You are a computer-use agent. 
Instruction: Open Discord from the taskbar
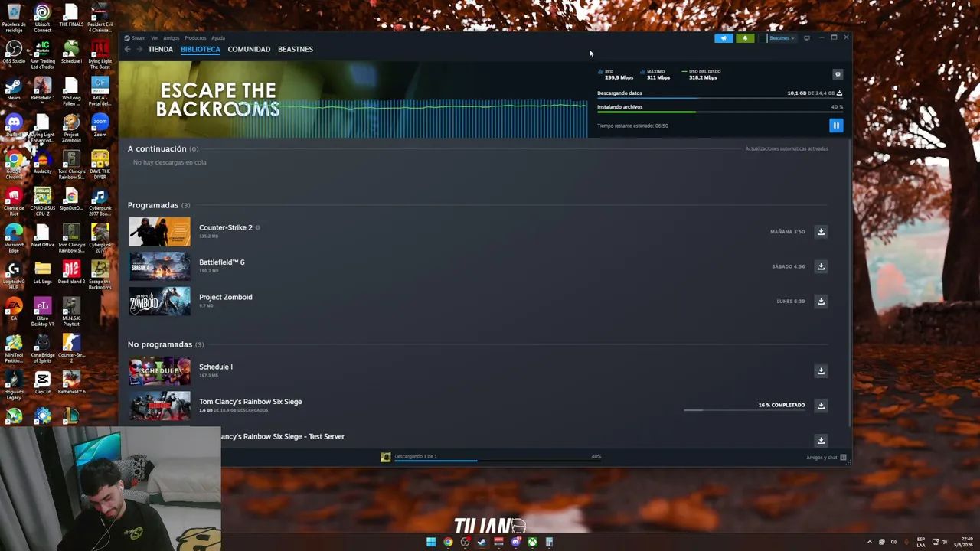[515, 542]
